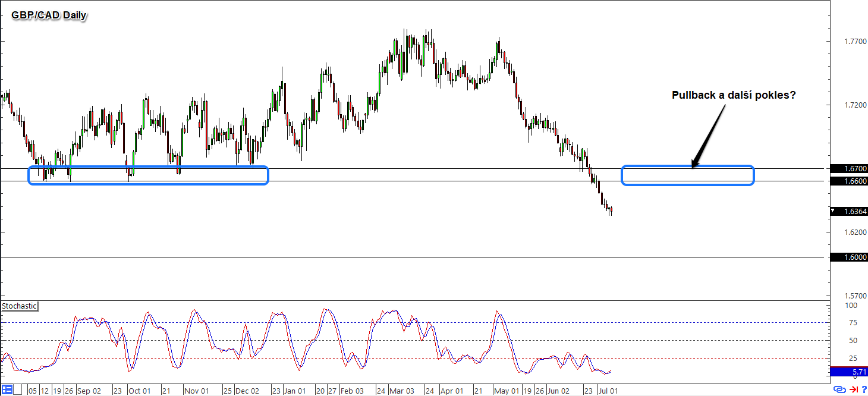This screenshot has width=868, height=396.
Task: Click the Apr 01 date label
Action: (x=452, y=391)
